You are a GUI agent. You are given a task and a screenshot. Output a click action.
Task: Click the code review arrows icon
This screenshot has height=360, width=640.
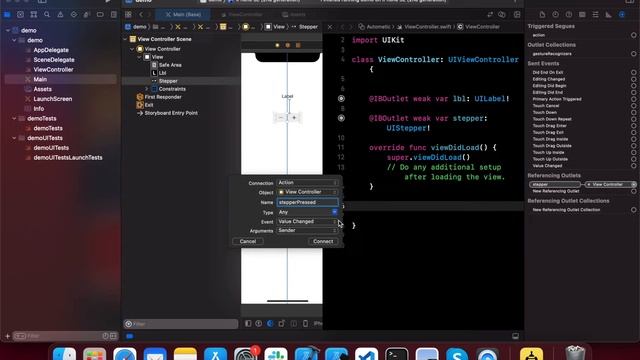(x=490, y=15)
